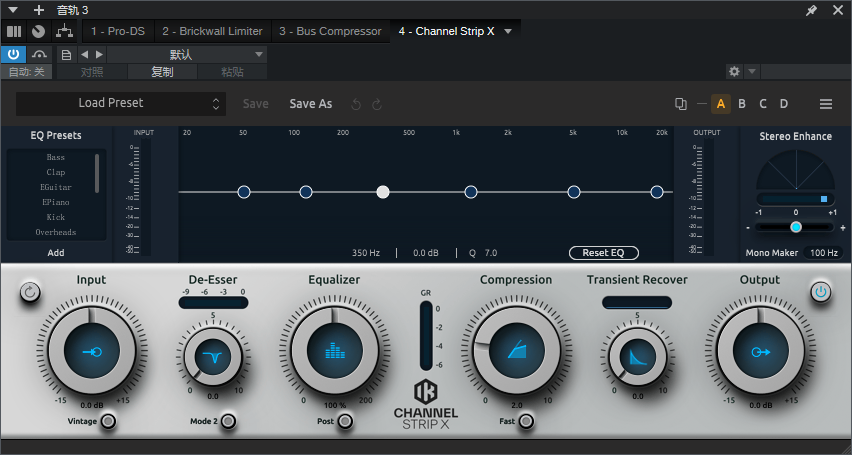Click Add under EQ Presets

pos(55,253)
